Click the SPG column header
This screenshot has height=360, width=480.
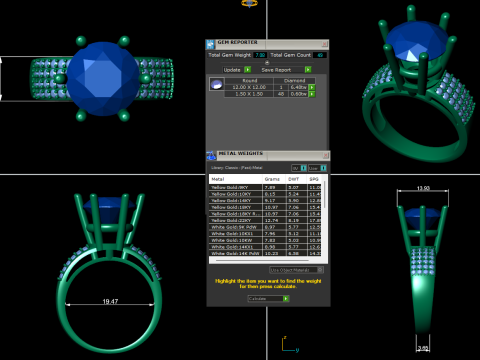(314, 179)
